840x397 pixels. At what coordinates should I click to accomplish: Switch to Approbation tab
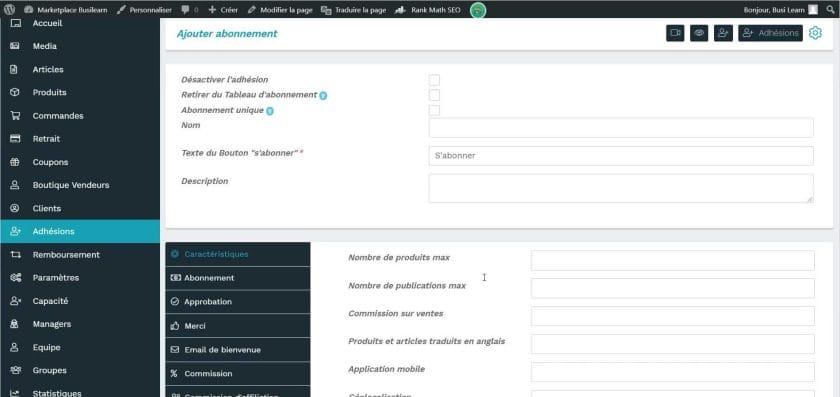pyautogui.click(x=238, y=302)
